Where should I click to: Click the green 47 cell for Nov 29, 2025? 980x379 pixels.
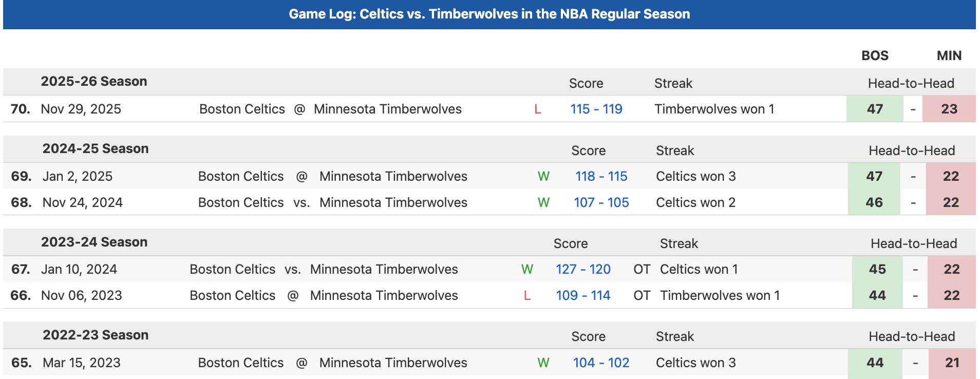[875, 109]
